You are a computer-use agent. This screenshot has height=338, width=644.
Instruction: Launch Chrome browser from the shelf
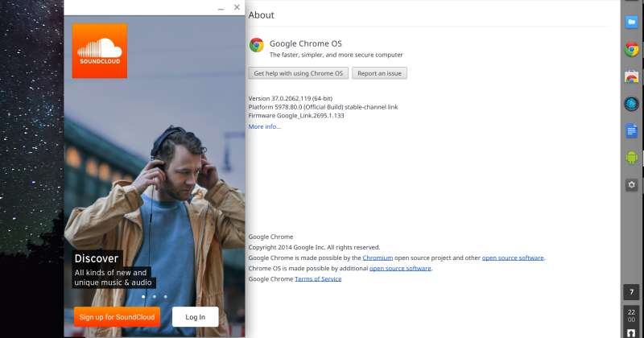(x=632, y=50)
